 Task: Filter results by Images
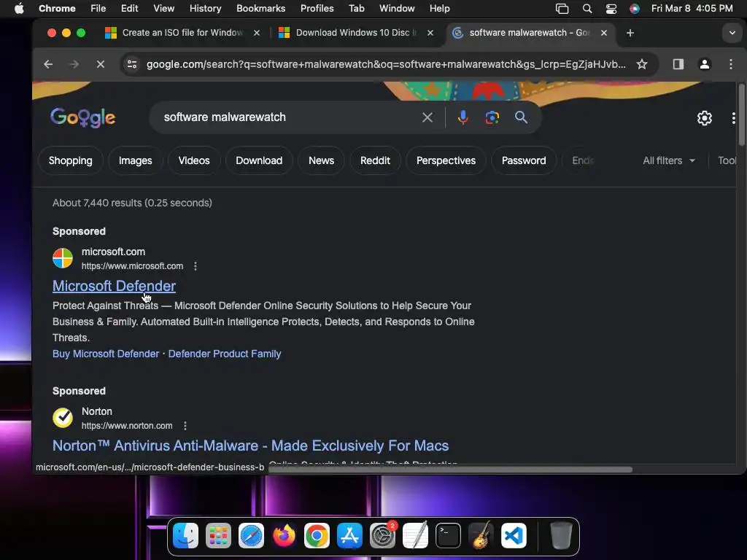coord(135,161)
